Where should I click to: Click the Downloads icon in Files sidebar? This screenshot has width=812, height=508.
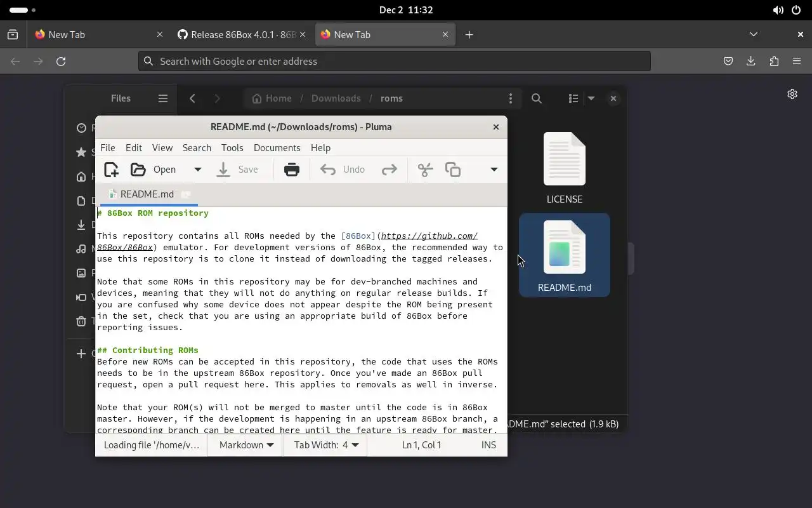coord(81,225)
